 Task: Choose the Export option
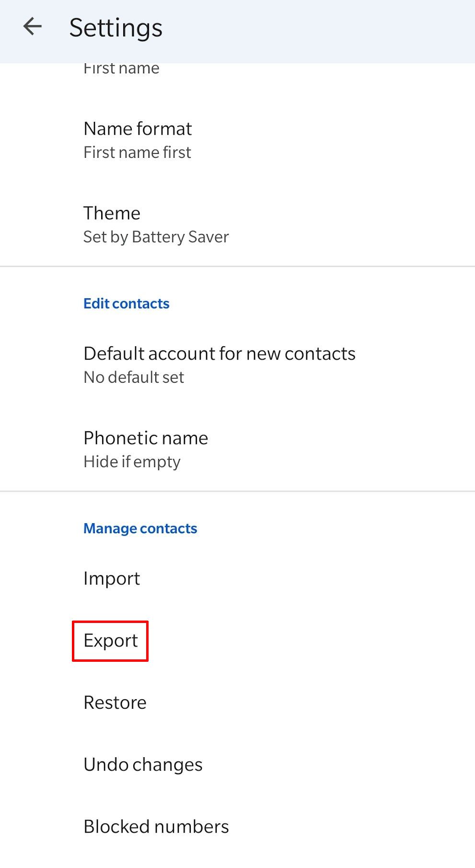tap(111, 641)
